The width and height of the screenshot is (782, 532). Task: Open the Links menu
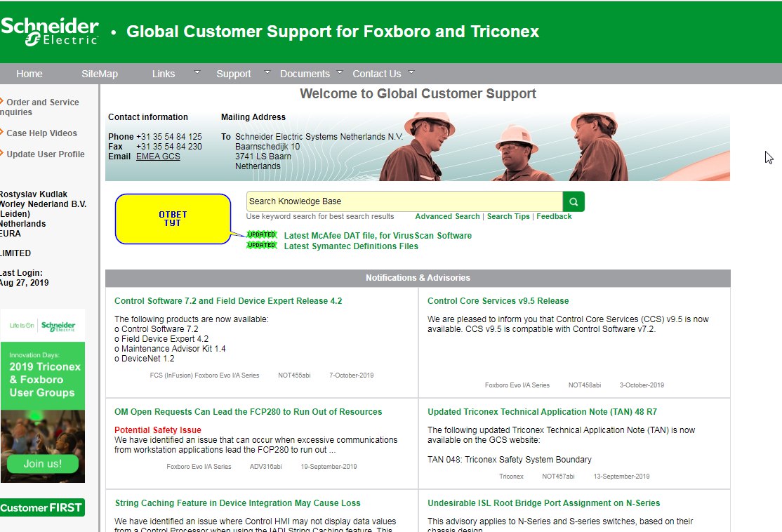164,74
